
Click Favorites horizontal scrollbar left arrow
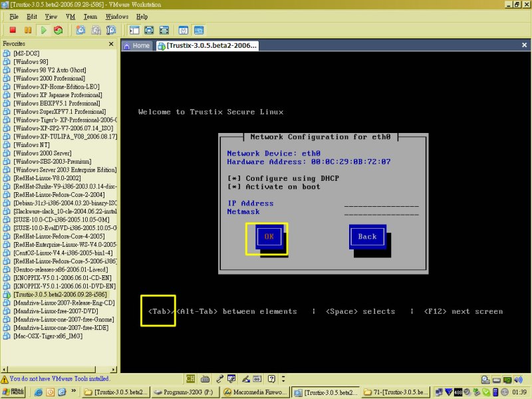point(4,369)
